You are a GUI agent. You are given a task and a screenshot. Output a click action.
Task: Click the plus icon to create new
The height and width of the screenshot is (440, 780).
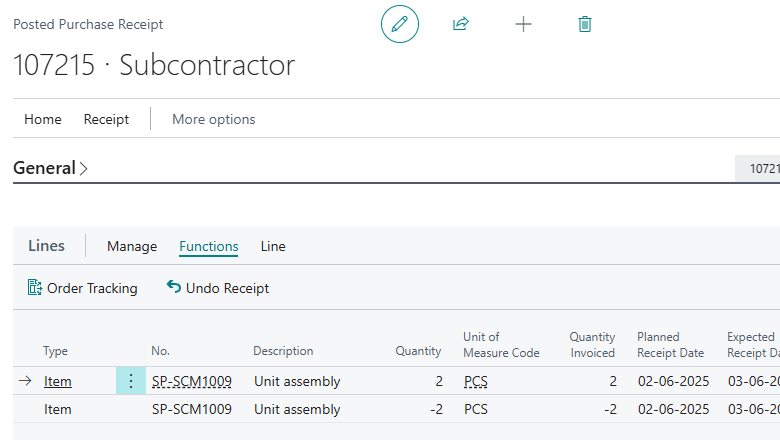tap(523, 24)
